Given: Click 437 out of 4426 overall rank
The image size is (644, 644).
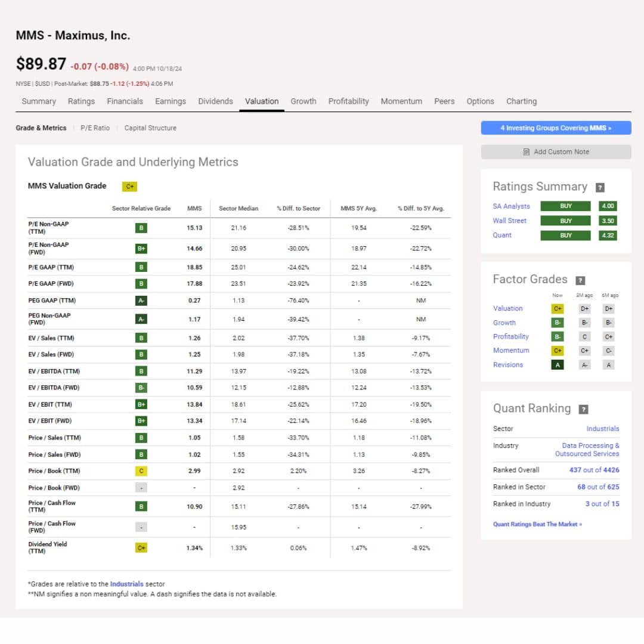Looking at the screenshot, I should (x=594, y=470).
